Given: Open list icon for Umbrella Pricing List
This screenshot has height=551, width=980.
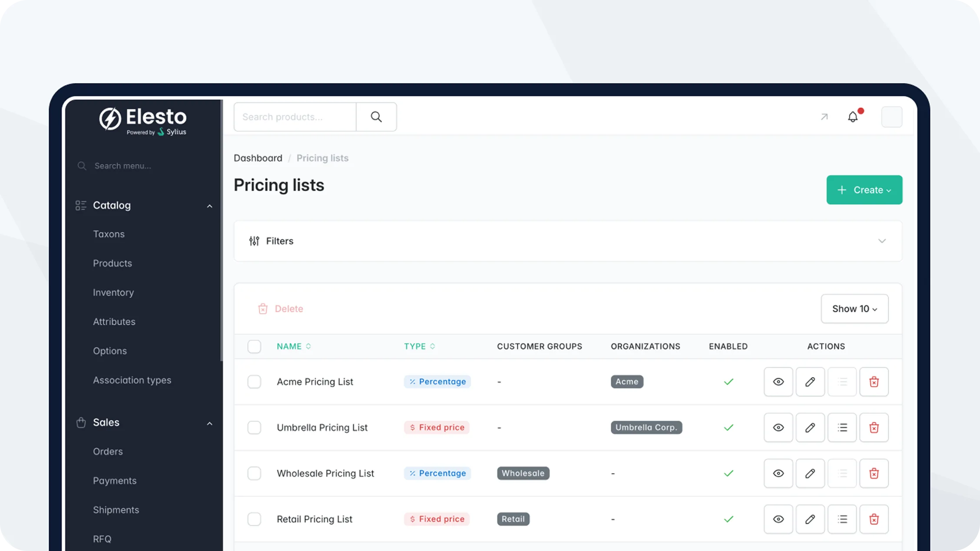Looking at the screenshot, I should coord(842,428).
